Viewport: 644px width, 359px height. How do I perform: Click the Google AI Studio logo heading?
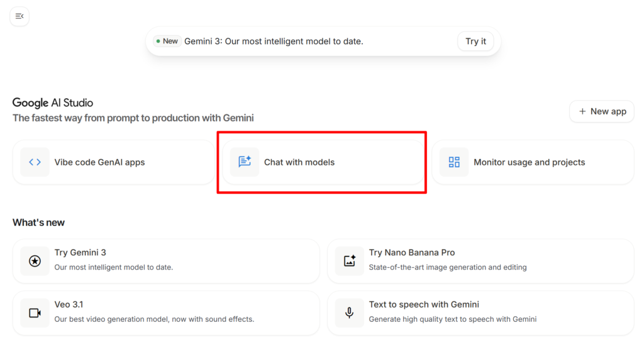(x=53, y=103)
